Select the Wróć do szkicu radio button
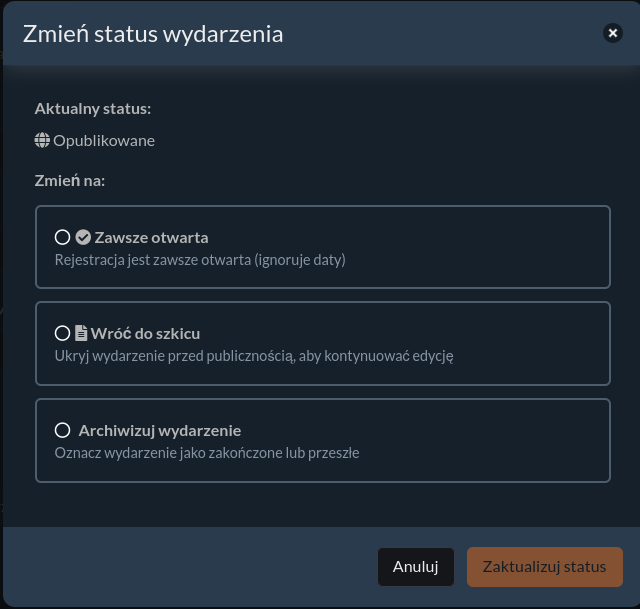640x609 pixels. (x=62, y=333)
